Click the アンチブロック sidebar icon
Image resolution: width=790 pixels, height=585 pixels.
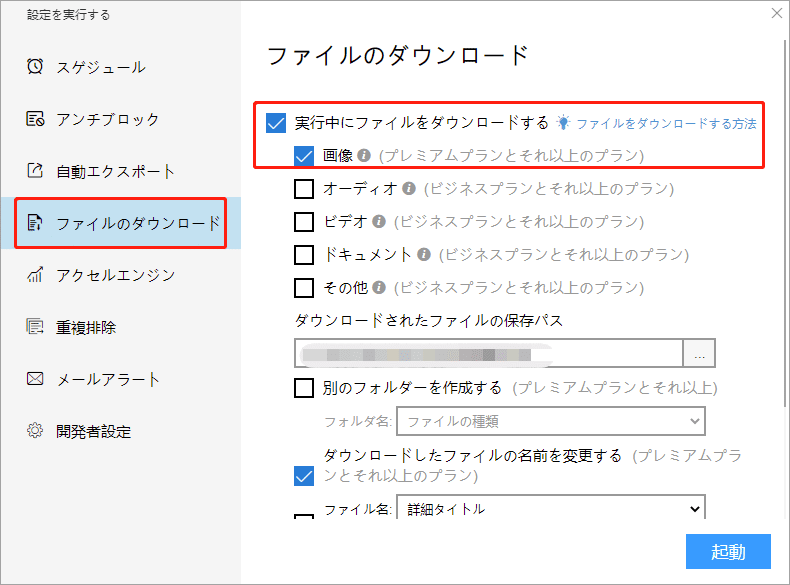(x=35, y=119)
